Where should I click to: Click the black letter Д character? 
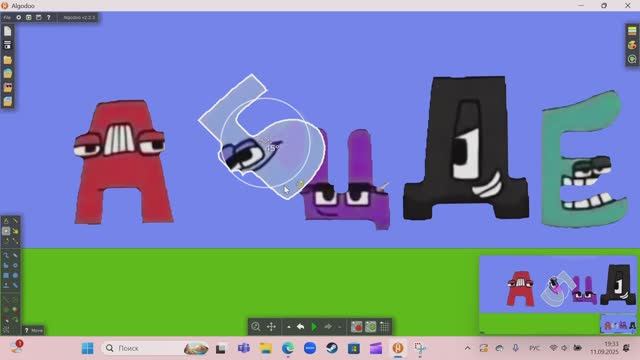tap(466, 147)
